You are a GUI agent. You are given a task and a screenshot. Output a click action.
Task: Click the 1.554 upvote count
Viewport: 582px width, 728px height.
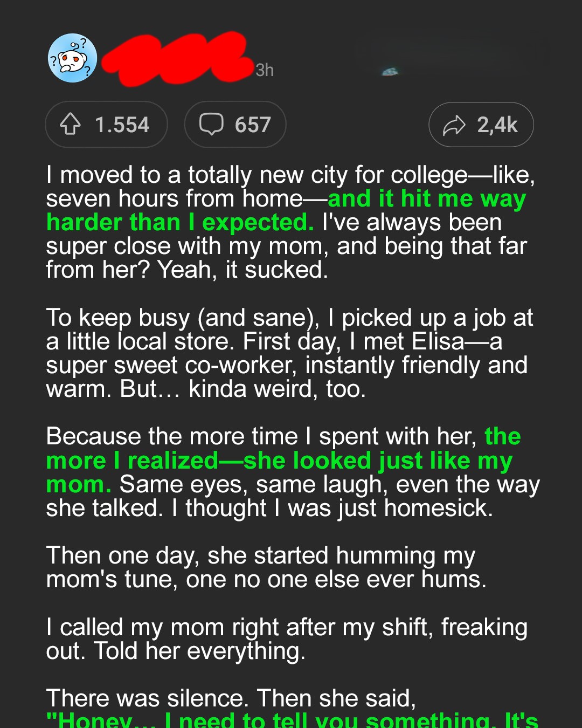coord(122,125)
